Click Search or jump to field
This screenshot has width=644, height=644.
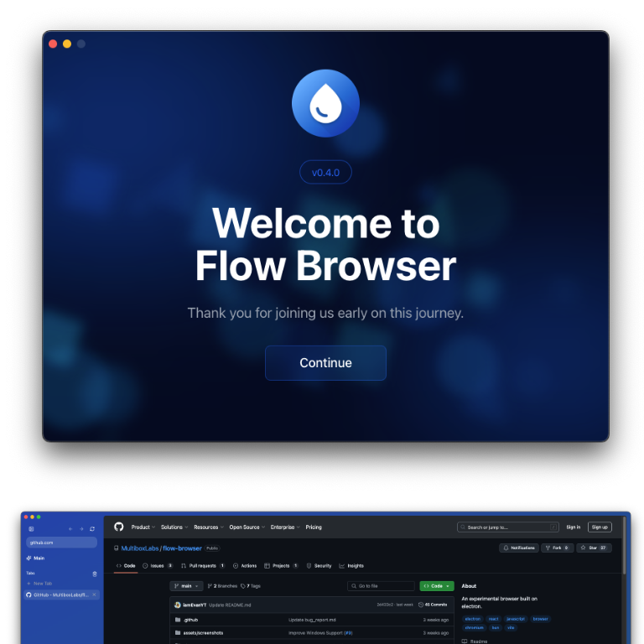tap(507, 527)
